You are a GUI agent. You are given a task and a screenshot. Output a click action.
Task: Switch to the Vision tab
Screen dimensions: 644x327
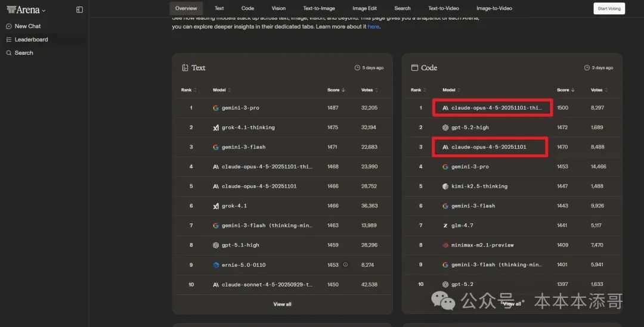(x=278, y=8)
